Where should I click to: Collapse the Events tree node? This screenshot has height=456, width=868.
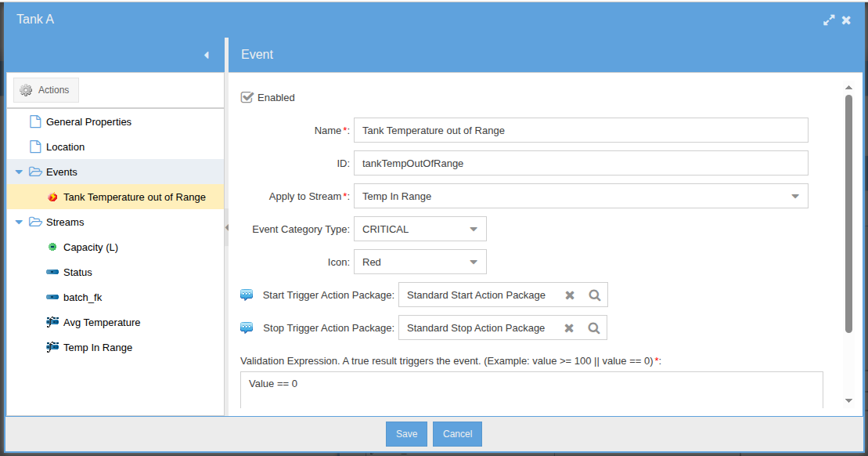(19, 172)
